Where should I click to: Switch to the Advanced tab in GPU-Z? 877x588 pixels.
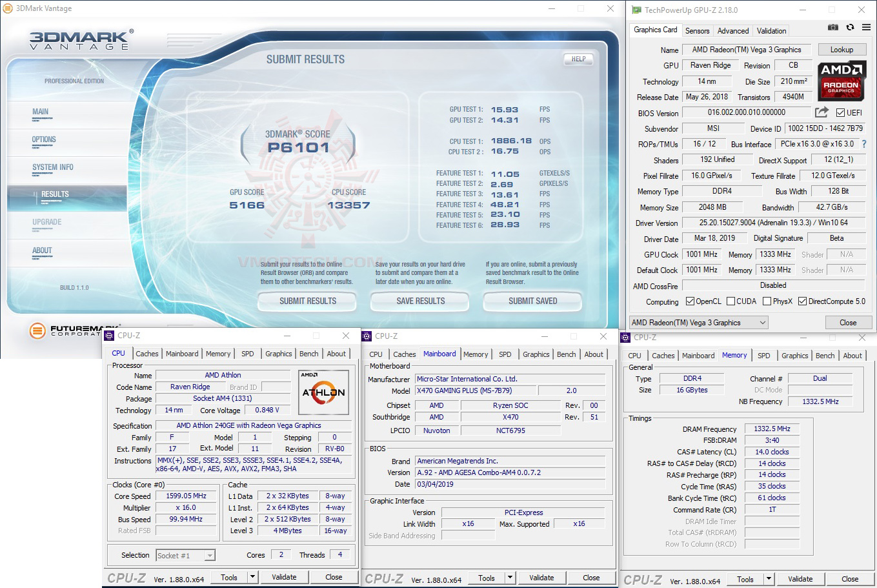[x=733, y=30]
